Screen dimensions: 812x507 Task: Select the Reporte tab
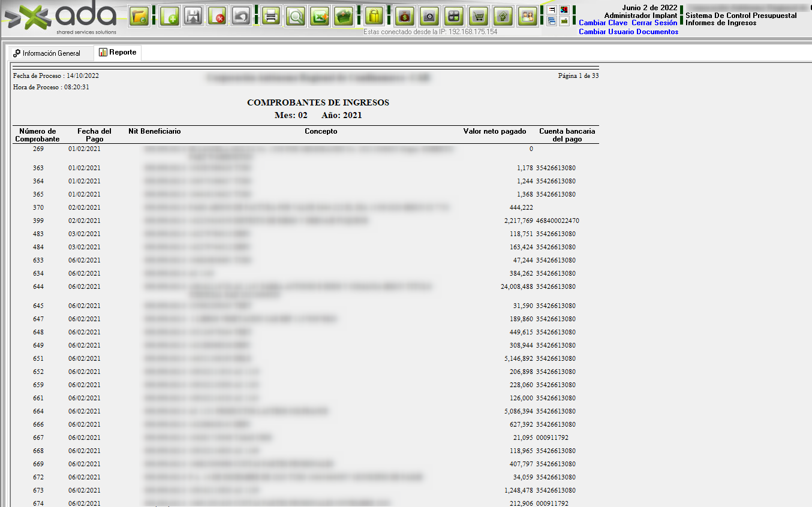(118, 53)
